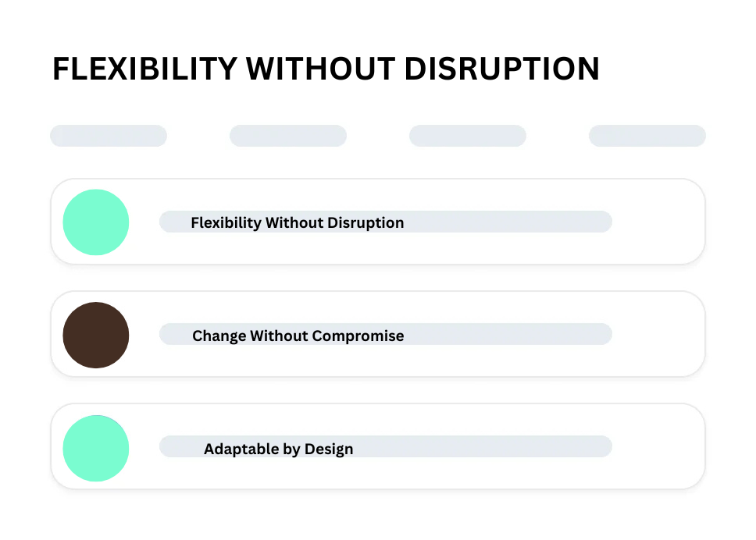The width and height of the screenshot is (756, 540).
Task: Click the Flexibility Without Disruption list label
Action: (x=297, y=222)
